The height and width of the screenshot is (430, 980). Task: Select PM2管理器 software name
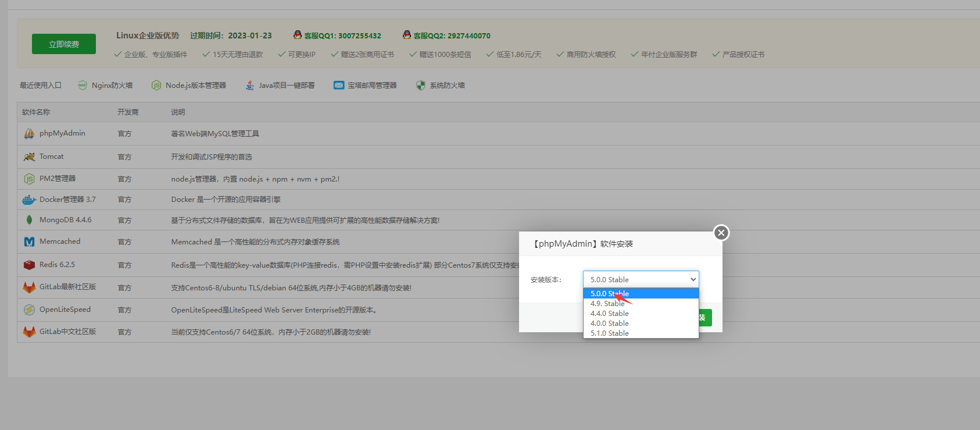click(x=58, y=179)
